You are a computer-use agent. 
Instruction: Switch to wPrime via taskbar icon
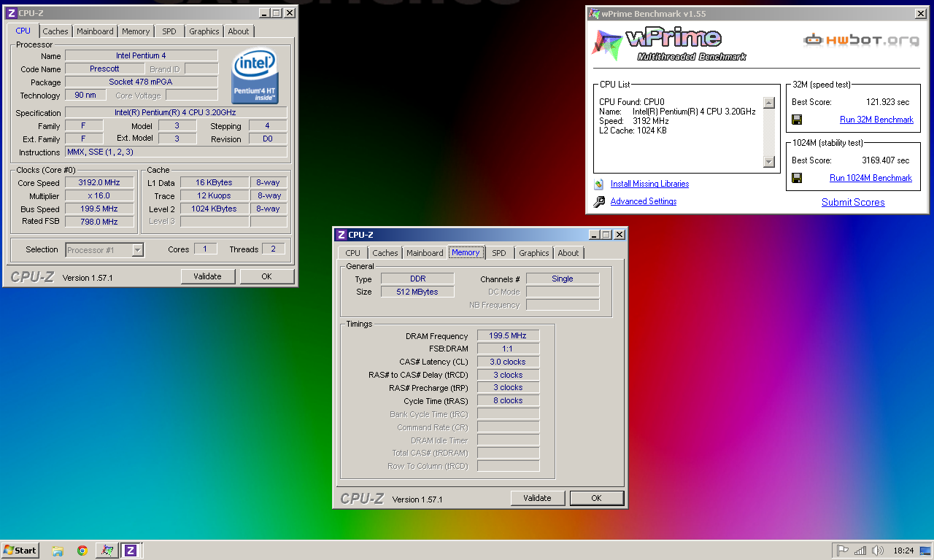107,551
